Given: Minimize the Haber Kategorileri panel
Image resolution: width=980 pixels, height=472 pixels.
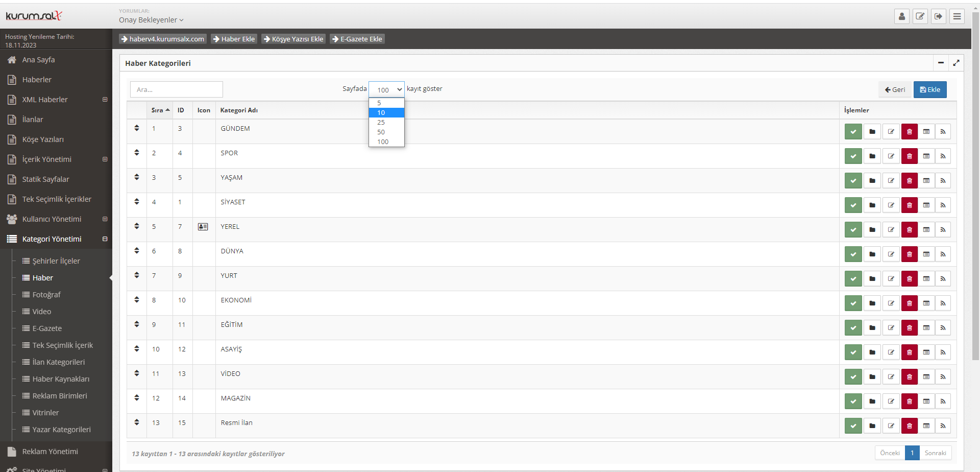Looking at the screenshot, I should (941, 63).
